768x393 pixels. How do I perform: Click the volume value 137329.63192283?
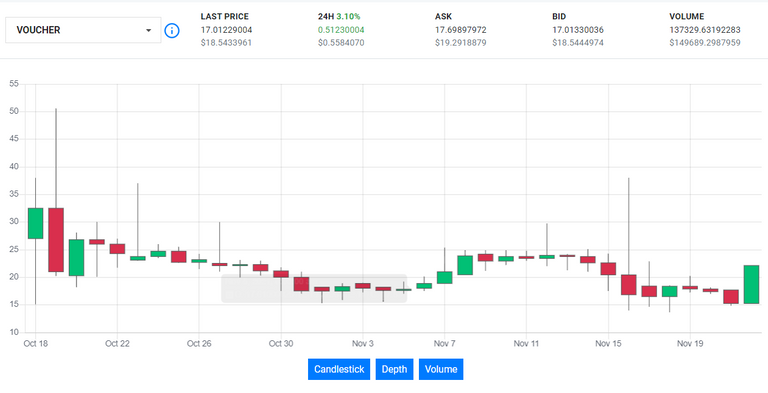[x=705, y=30]
